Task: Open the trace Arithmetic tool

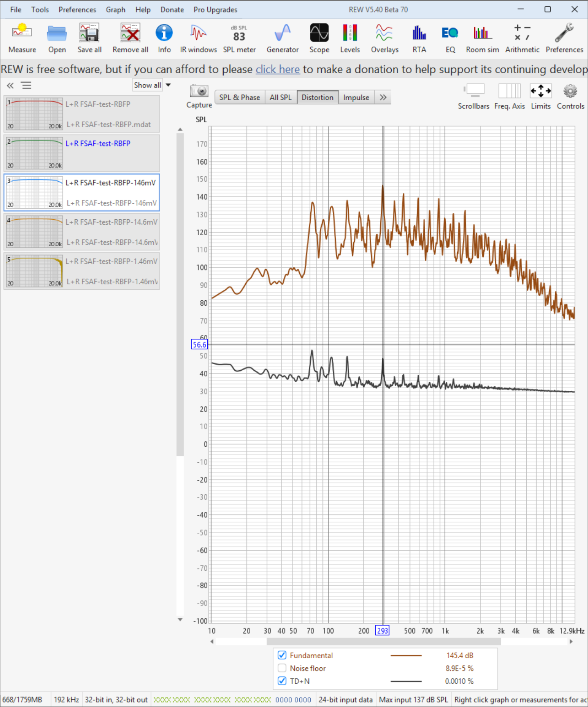Action: point(522,38)
